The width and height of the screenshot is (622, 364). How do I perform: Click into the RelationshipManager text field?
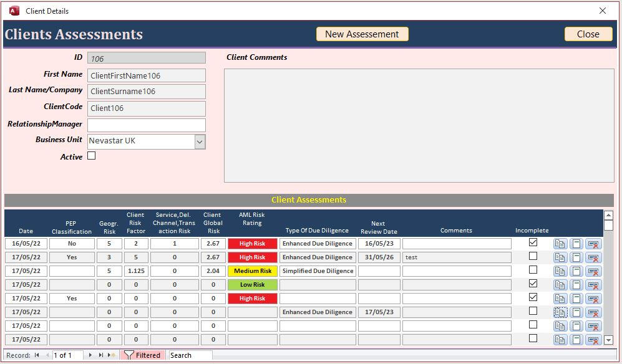(x=147, y=125)
